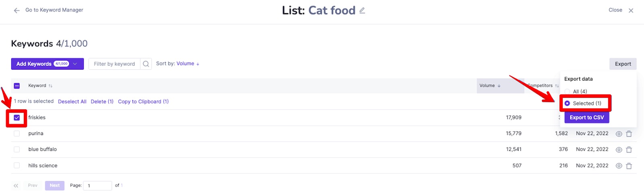Screen dimensions: 644x194
Task: Jump to first page double-arrow icon
Action: 16,186
